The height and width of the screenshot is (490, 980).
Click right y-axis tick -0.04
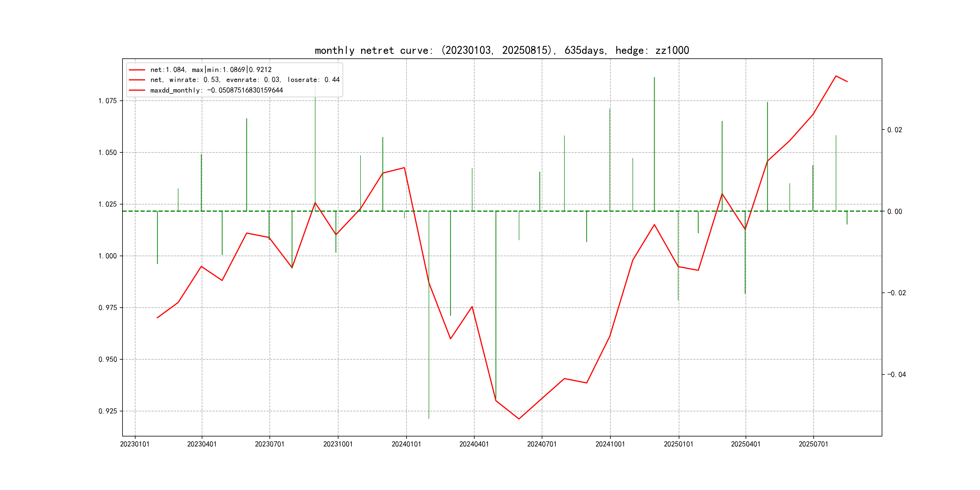896,375
